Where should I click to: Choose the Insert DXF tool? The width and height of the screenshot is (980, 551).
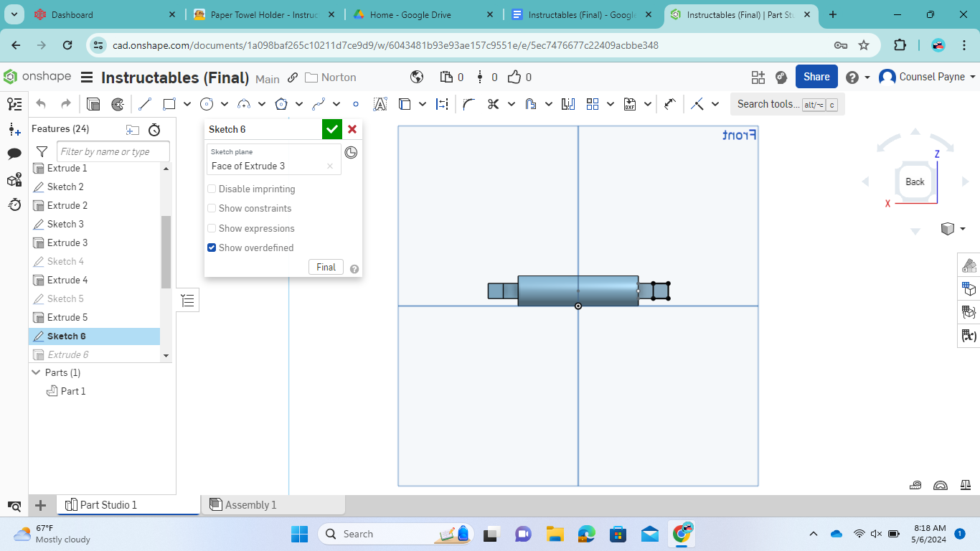[x=630, y=104]
